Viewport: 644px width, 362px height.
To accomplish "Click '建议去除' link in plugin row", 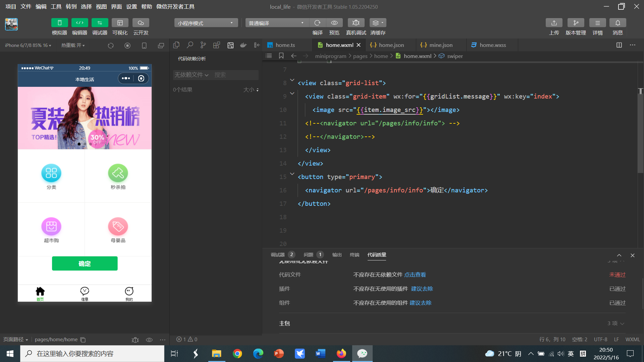I will [422, 289].
